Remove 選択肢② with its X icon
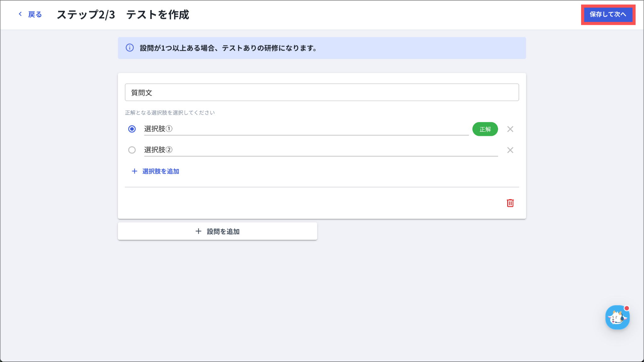Viewport: 644px width, 362px height. click(x=510, y=150)
